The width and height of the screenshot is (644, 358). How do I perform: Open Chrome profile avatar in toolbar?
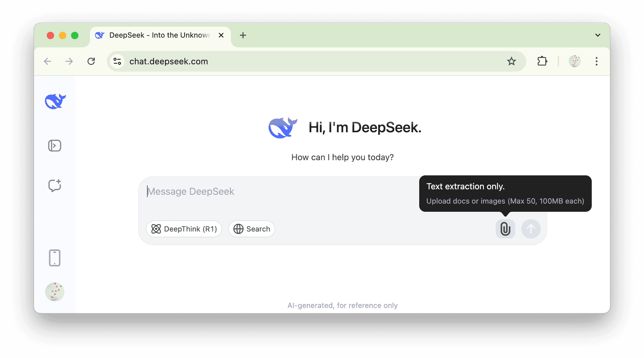(x=575, y=61)
